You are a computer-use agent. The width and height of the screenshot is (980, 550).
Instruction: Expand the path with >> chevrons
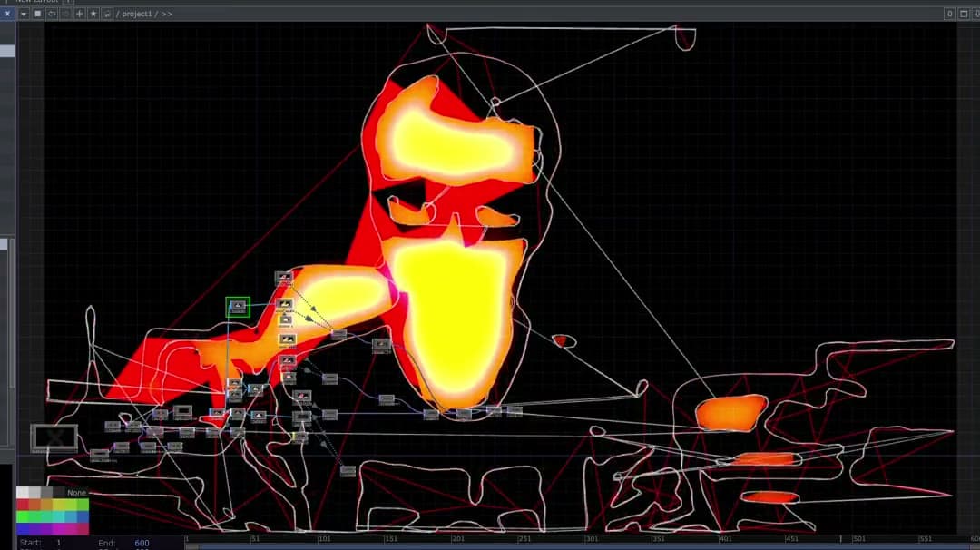tap(166, 13)
